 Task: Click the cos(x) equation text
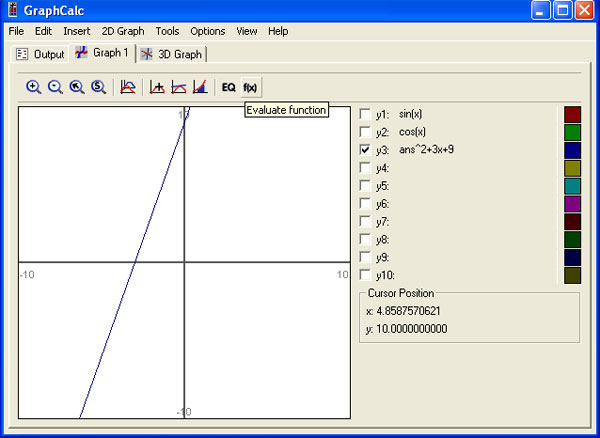(x=412, y=132)
